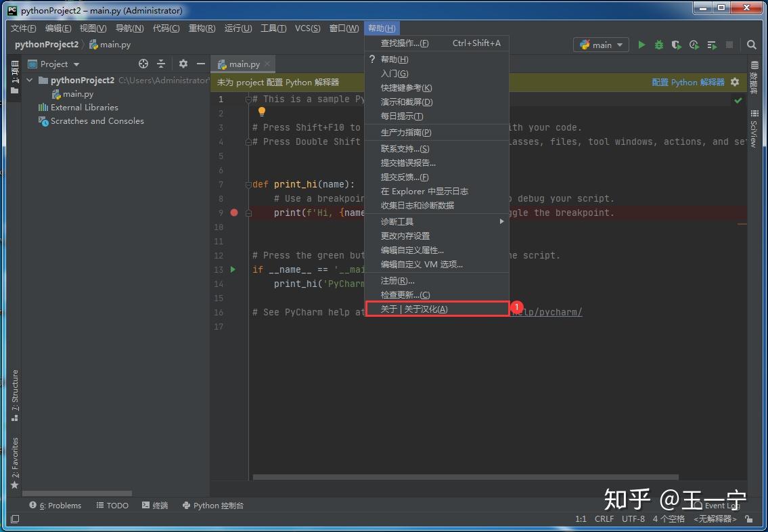Image resolution: width=768 pixels, height=532 pixels.
Task: Open the TODO tool window
Action: click(112, 506)
